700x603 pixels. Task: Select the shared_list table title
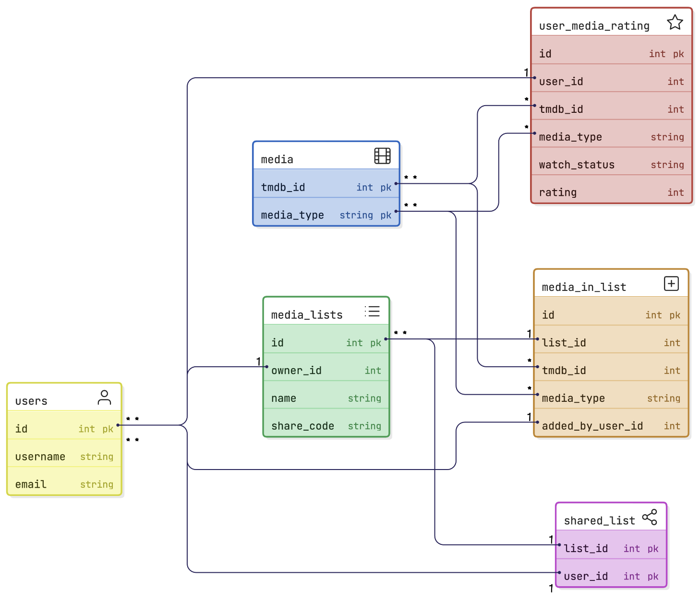(599, 521)
